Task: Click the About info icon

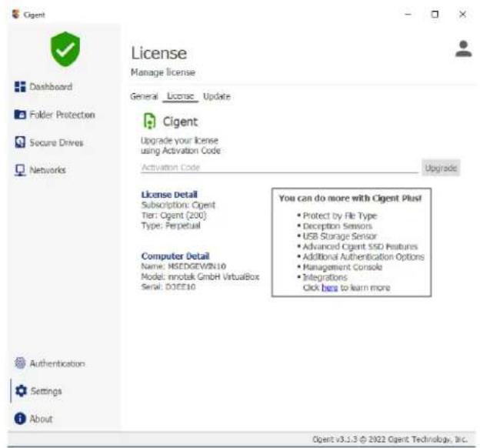Action: pos(20,419)
